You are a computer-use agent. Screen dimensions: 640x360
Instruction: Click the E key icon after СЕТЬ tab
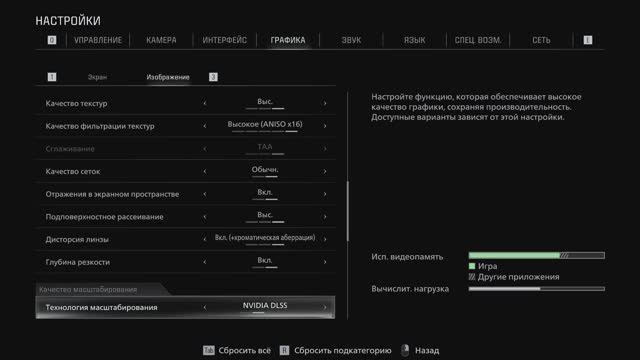coord(588,40)
